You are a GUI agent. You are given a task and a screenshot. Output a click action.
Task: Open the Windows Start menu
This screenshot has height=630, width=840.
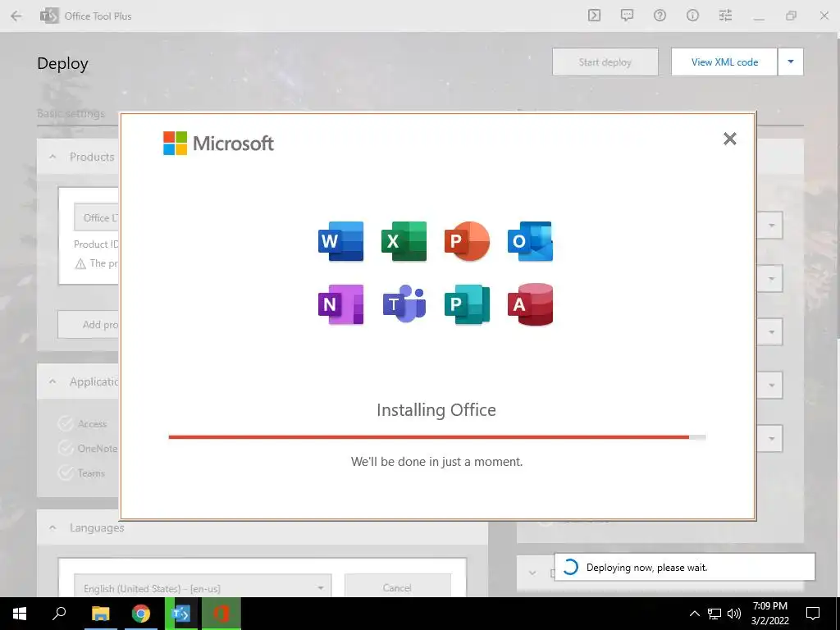(20, 614)
